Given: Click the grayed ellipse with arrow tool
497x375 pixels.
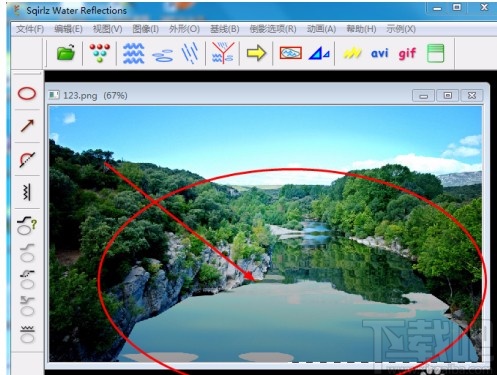Looking at the screenshot, I should click(27, 307).
